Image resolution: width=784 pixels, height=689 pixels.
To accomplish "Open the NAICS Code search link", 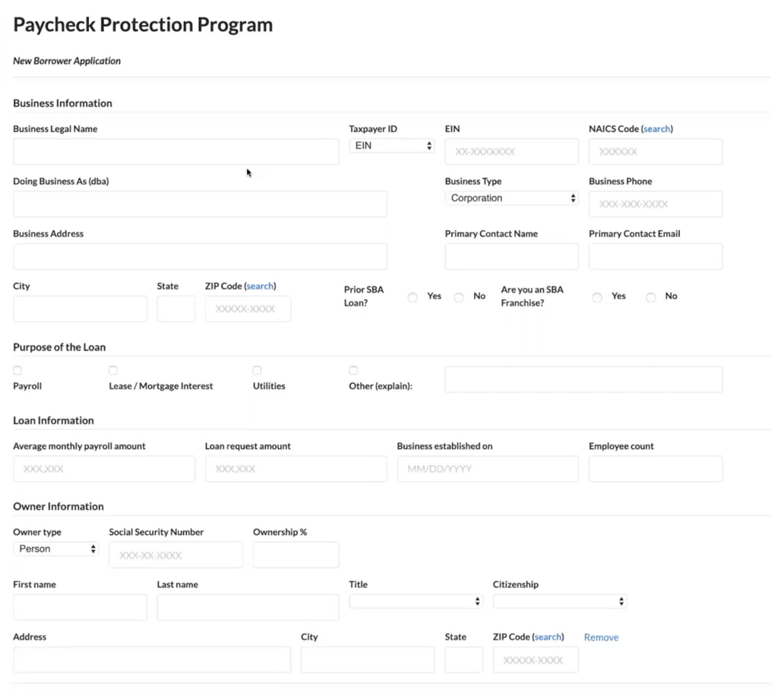I will click(x=657, y=129).
